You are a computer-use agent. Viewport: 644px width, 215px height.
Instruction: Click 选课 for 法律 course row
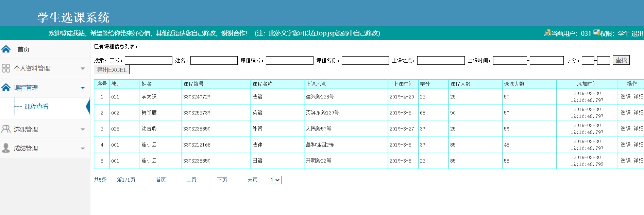[x=626, y=145]
